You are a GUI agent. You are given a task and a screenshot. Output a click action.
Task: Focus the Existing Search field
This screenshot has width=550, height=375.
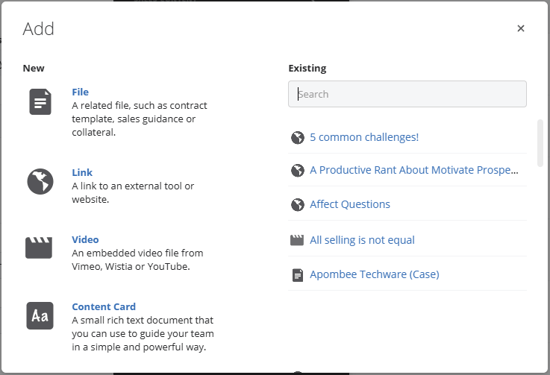click(x=407, y=94)
